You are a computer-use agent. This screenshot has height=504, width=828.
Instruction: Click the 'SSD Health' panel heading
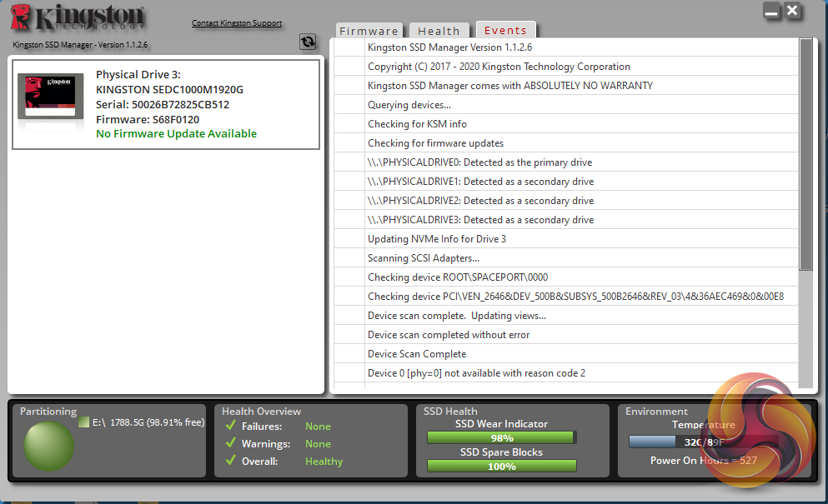pos(450,412)
